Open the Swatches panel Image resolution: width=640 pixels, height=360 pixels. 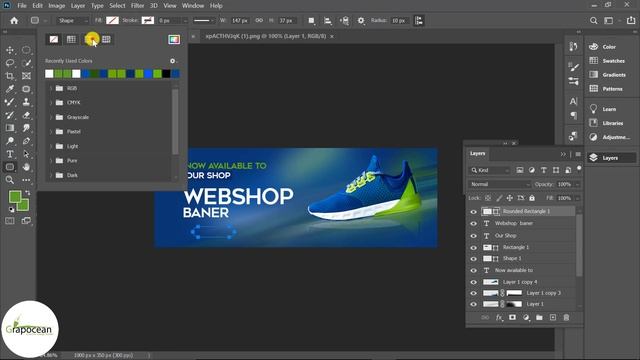pos(608,61)
